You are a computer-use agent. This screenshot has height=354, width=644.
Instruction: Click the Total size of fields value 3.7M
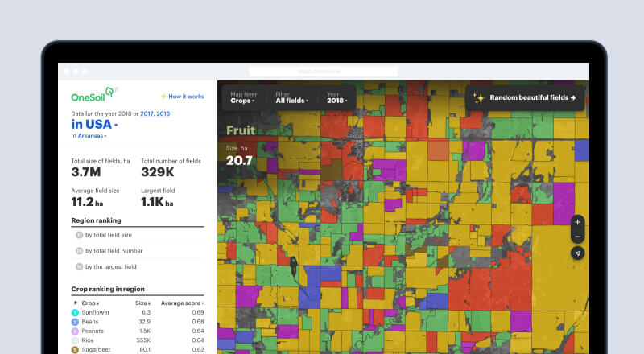point(86,172)
